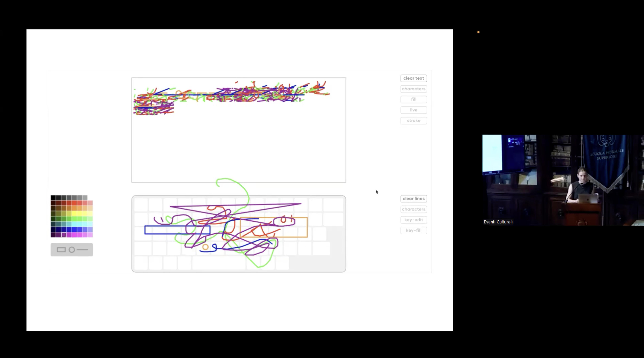Click the 'clear text' button
Viewport: 644px width, 358px height.
point(414,78)
